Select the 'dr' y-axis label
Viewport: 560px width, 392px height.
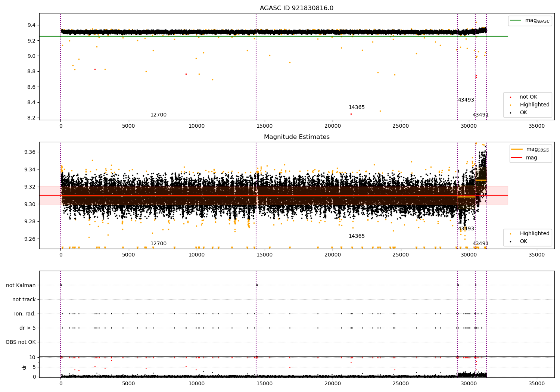point(24,367)
